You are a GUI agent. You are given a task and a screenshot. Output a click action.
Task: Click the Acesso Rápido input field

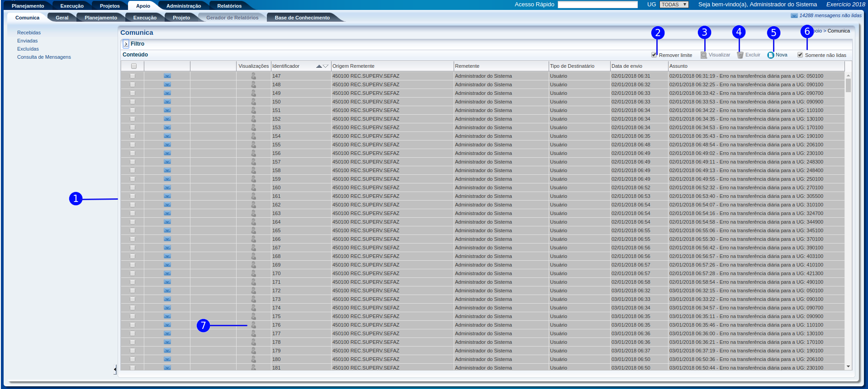click(x=598, y=5)
